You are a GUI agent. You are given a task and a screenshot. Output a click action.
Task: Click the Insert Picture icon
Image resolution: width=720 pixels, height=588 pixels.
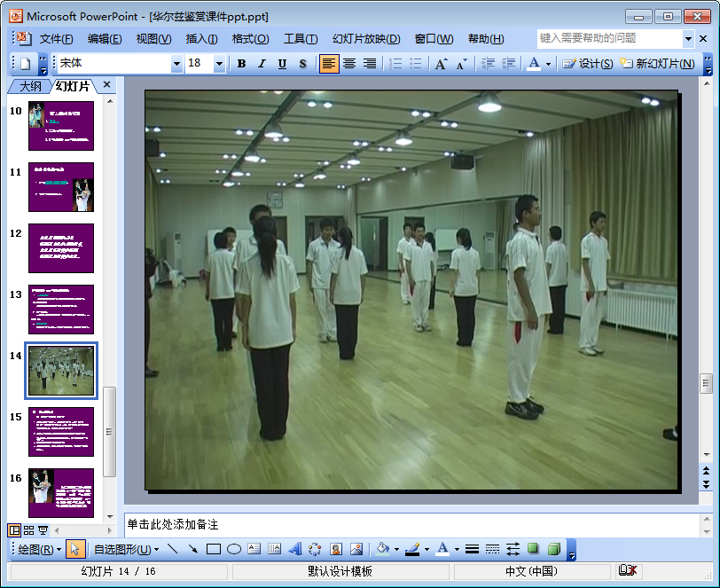tap(356, 549)
